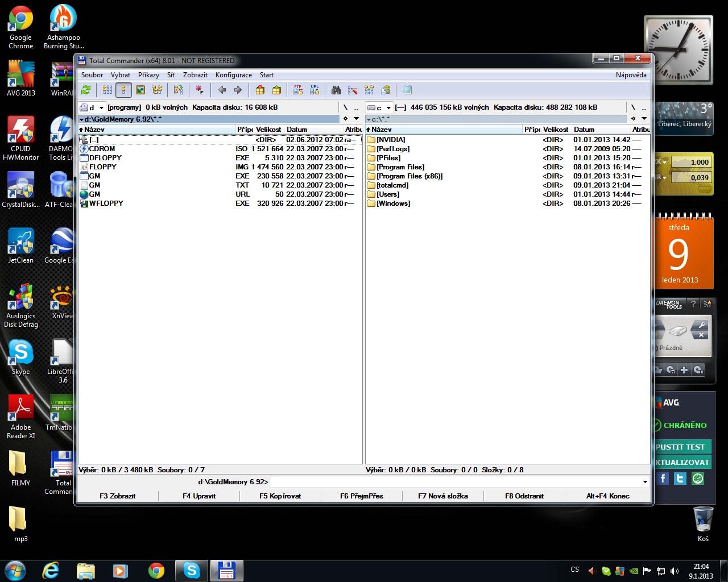Open the Konfigurace menu
This screenshot has width=728, height=582.
click(234, 75)
